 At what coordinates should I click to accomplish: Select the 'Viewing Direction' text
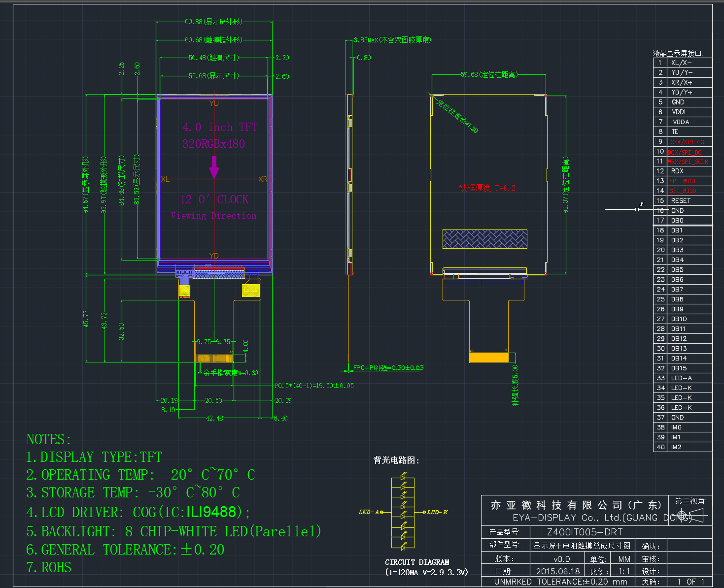(213, 216)
